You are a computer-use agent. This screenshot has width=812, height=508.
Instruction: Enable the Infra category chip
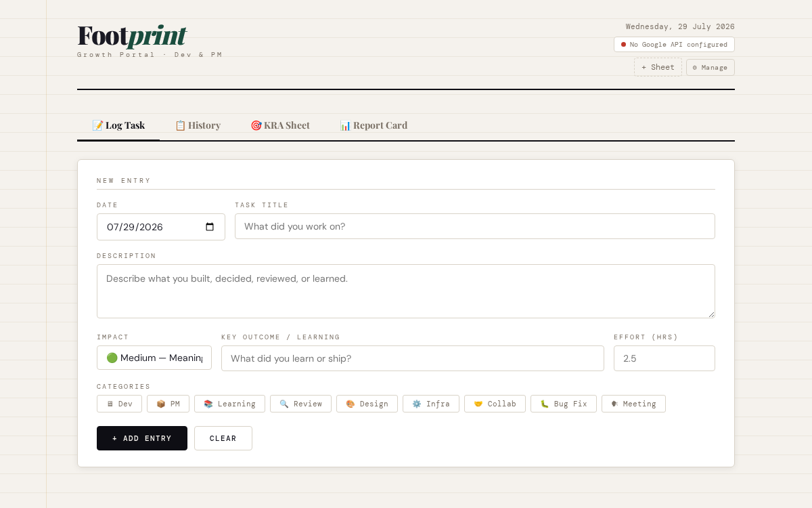[431, 404]
